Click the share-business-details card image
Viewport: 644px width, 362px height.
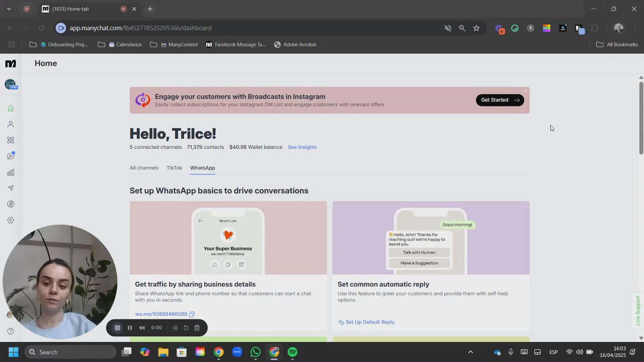click(228, 238)
